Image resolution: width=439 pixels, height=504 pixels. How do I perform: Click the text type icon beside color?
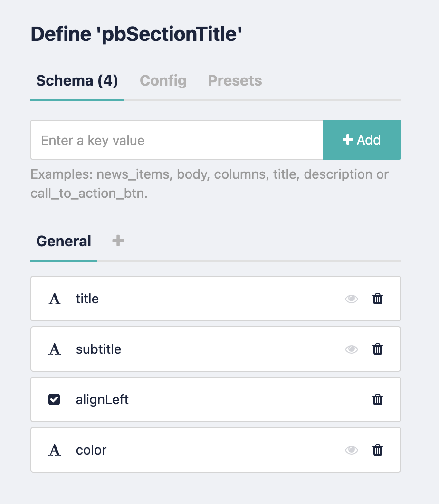55,450
